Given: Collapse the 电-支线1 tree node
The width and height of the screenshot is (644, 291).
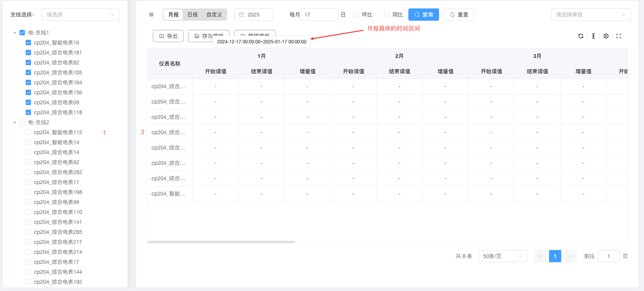Looking at the screenshot, I should [x=15, y=33].
